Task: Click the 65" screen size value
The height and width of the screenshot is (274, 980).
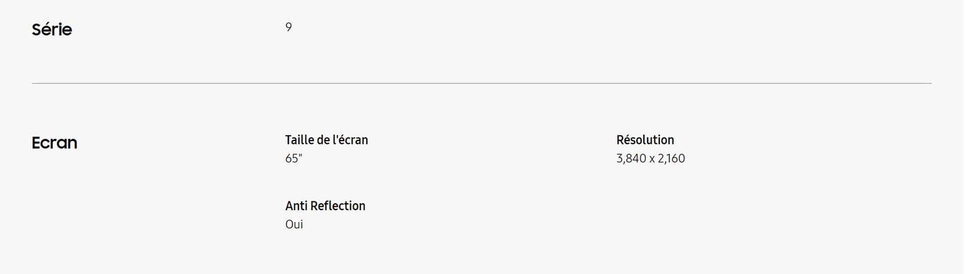Action: pos(294,158)
